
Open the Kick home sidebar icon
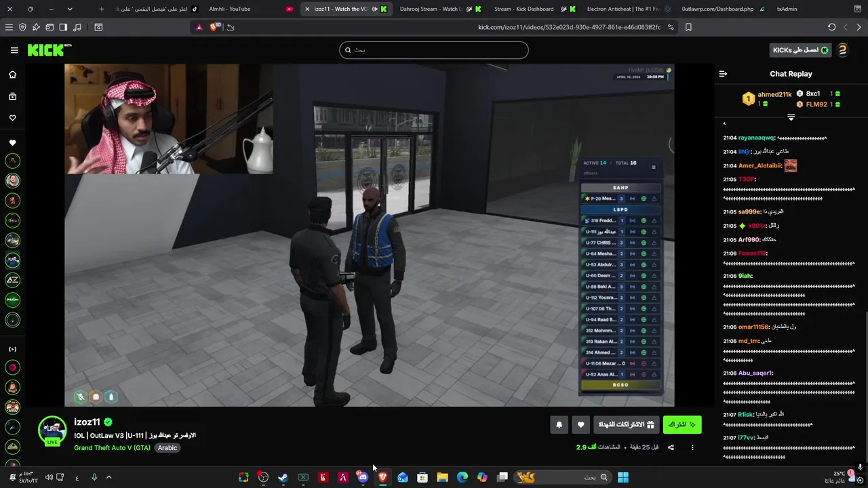[12, 75]
